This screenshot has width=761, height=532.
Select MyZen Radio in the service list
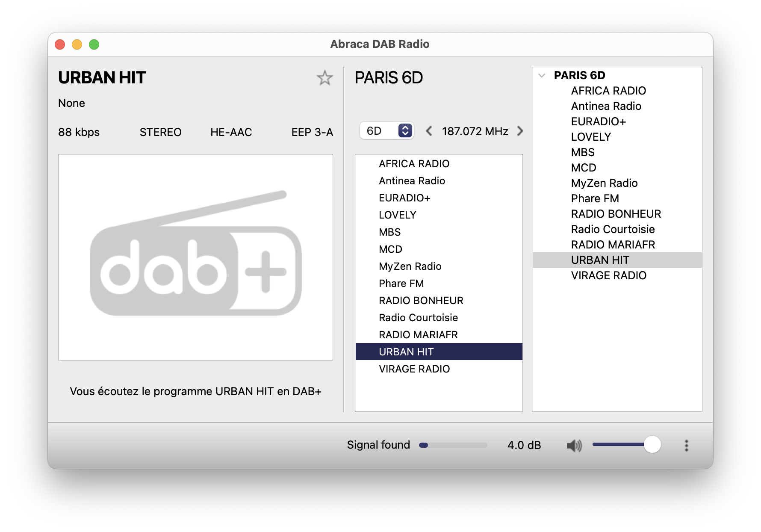point(439,266)
